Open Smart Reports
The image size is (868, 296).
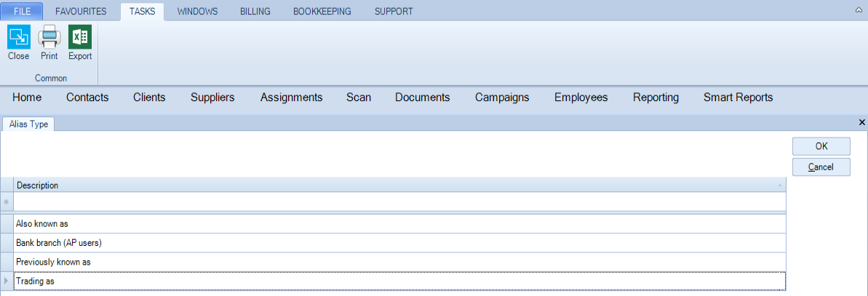pos(738,97)
